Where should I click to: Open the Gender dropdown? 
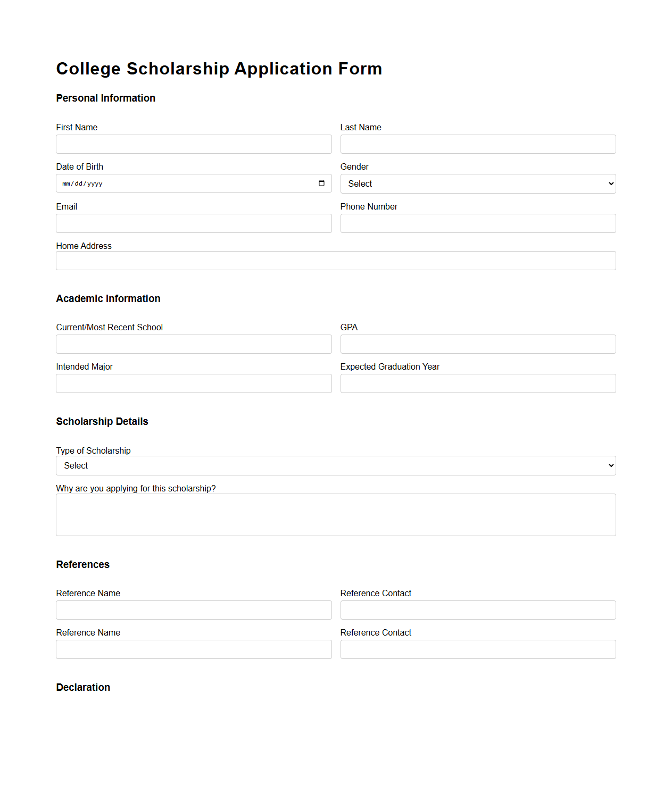click(477, 183)
